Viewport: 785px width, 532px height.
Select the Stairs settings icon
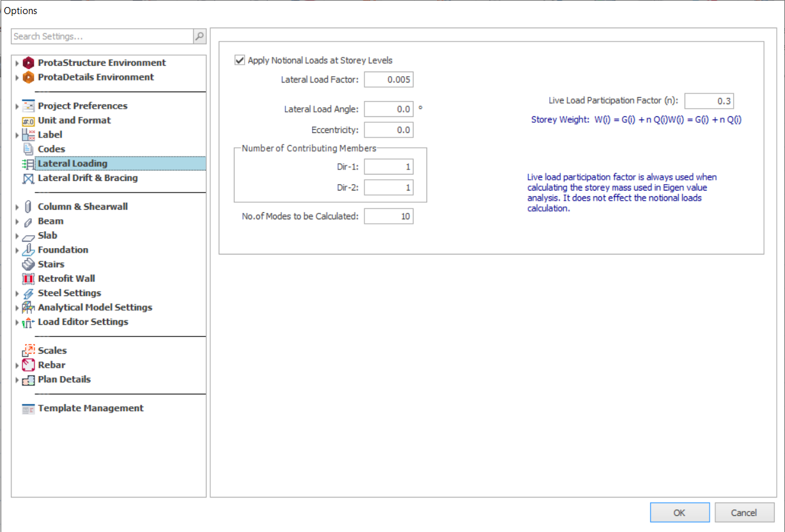pyautogui.click(x=27, y=263)
